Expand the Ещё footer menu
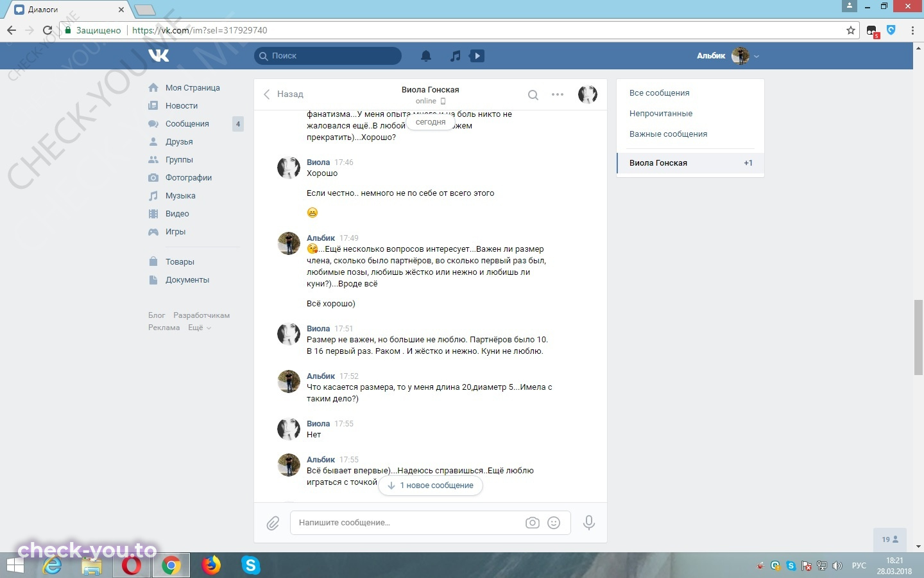 point(200,328)
